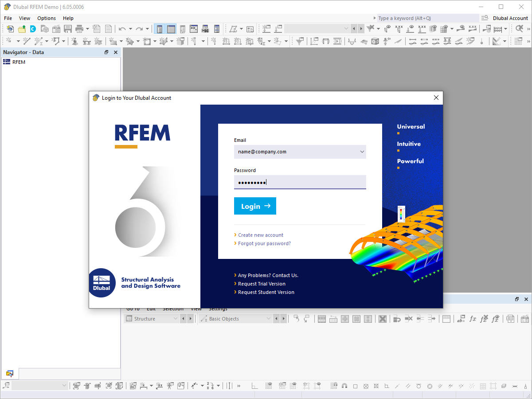Expand the work plane dropdown arrow
The width and height of the screenshot is (532, 399).
click(241, 29)
